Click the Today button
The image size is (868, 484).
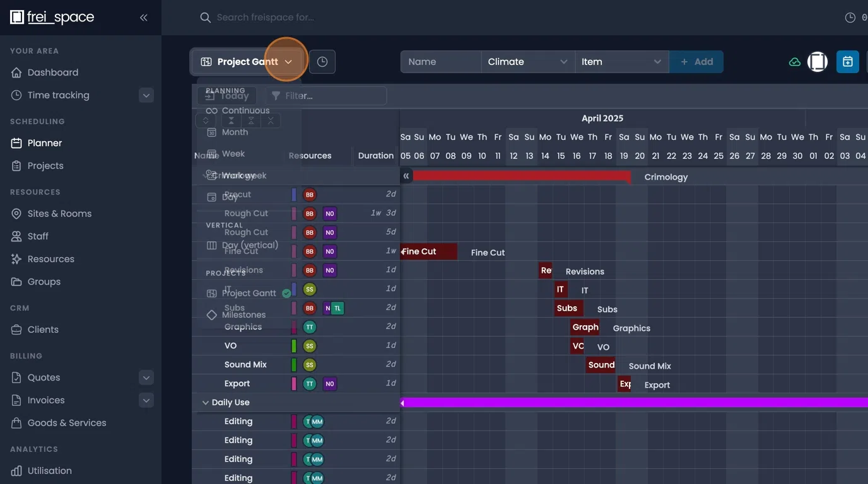pos(226,95)
